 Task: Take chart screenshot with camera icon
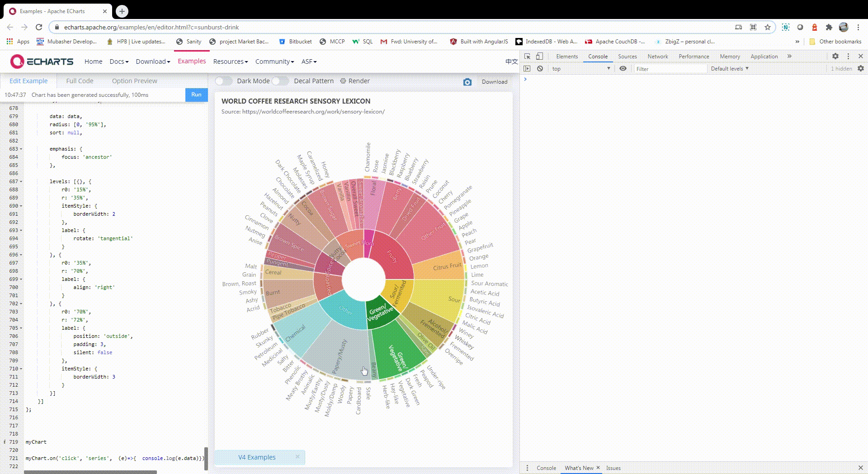tap(467, 82)
